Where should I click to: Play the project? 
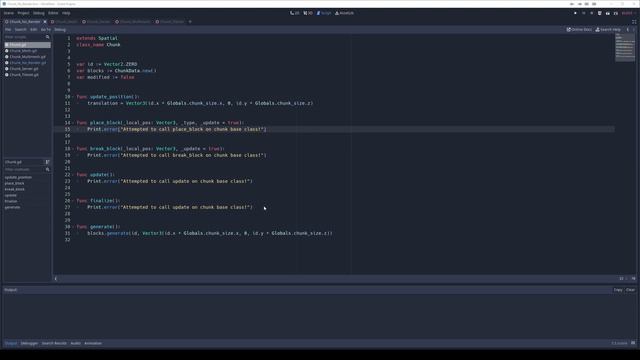coord(576,13)
